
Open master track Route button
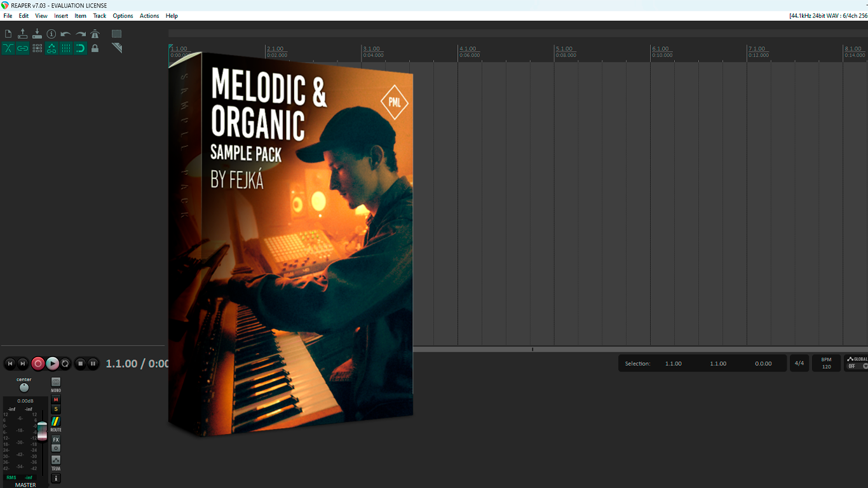[56, 421]
